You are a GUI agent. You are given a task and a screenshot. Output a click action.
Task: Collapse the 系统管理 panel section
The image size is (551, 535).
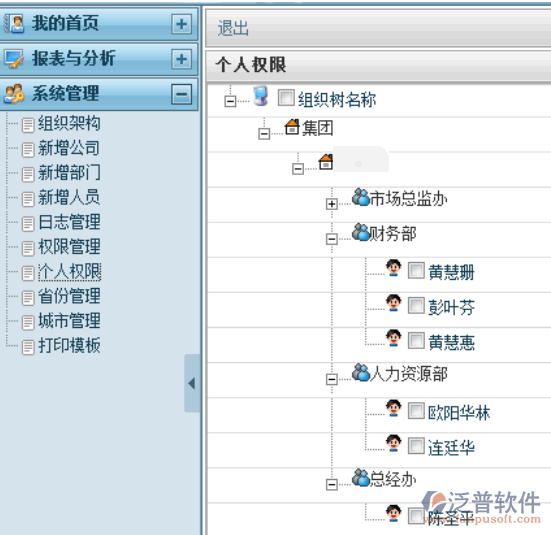[181, 94]
